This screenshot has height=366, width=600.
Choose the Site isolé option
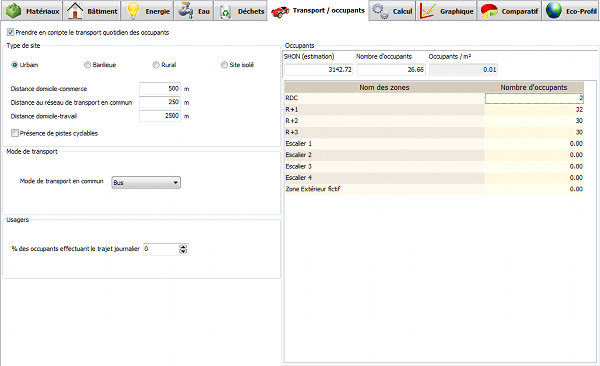[224, 65]
